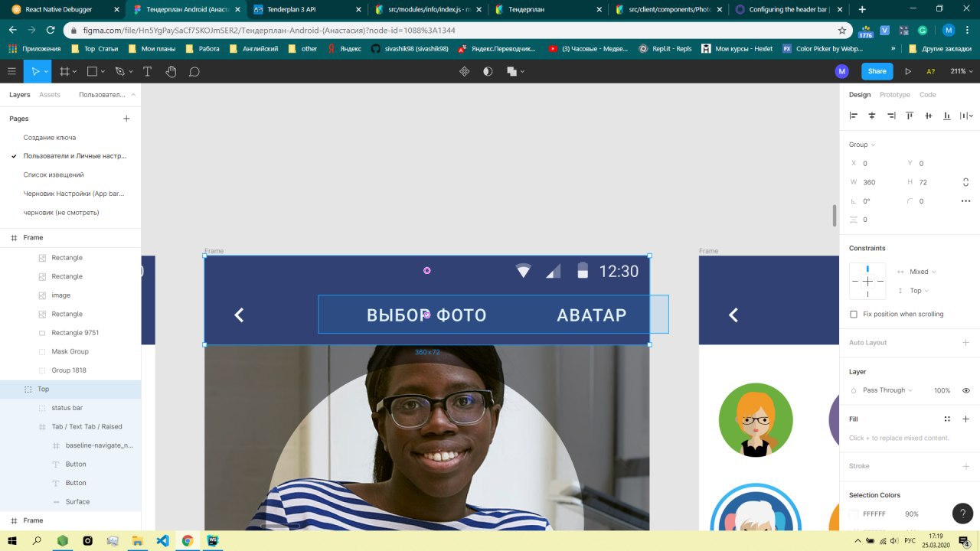Open the Tenderplan 3 API browser tab
The height and width of the screenshot is (551, 980).
(306, 9)
